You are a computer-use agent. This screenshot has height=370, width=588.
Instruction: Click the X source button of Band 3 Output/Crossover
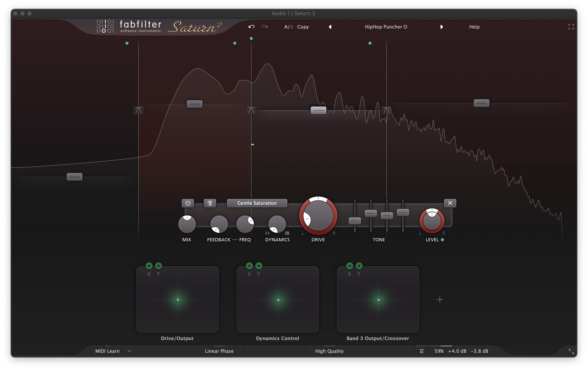click(x=350, y=266)
